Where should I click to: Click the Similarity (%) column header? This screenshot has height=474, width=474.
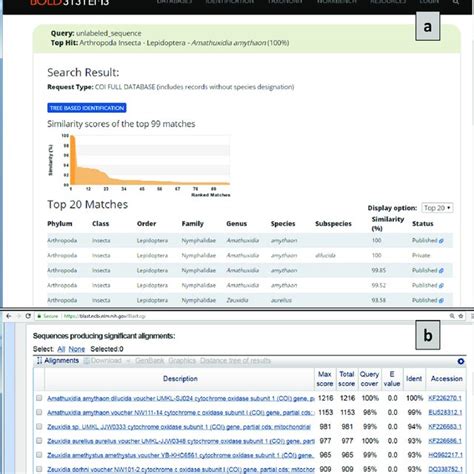pos(388,224)
